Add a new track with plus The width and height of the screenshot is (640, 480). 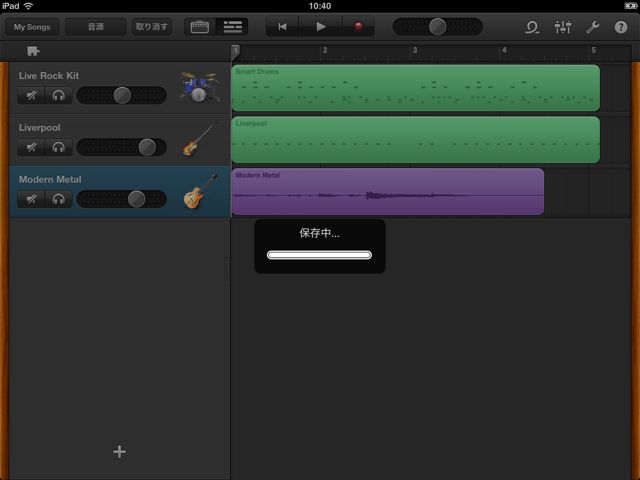point(119,451)
